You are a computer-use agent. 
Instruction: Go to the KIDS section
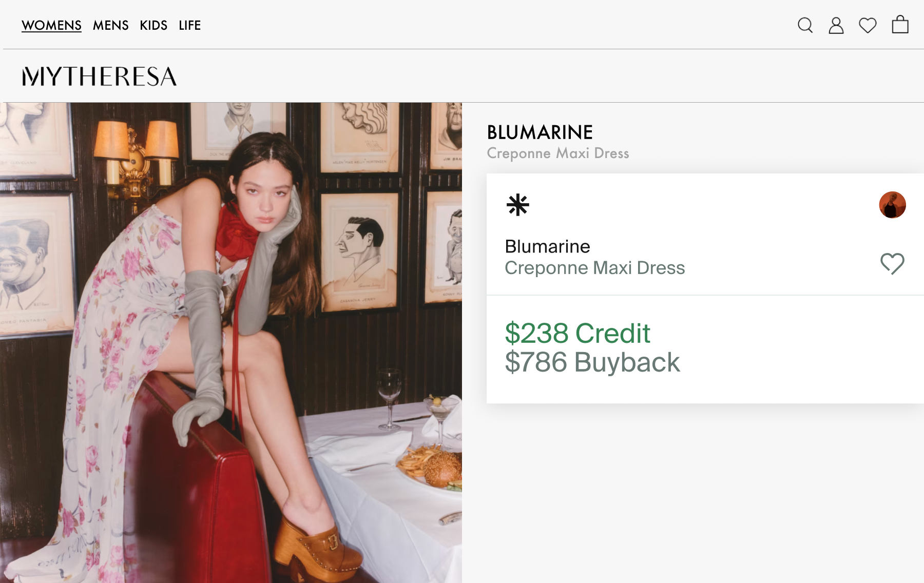153,25
